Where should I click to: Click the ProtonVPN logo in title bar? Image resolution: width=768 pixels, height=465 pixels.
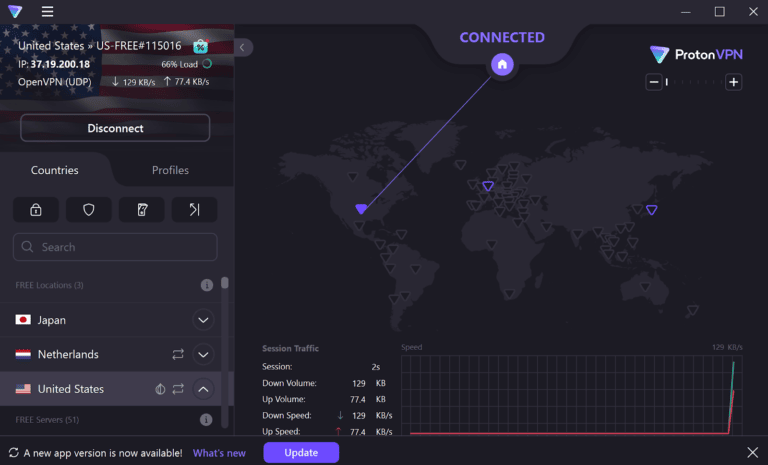(x=15, y=11)
